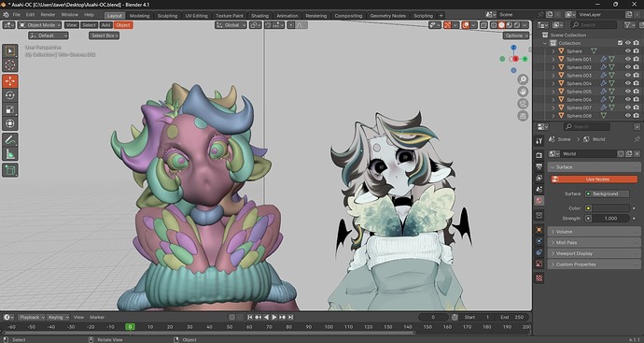Image resolution: width=644 pixels, height=343 pixels.
Task: Hide Sphere.003 with its eye icon
Action: [627, 76]
